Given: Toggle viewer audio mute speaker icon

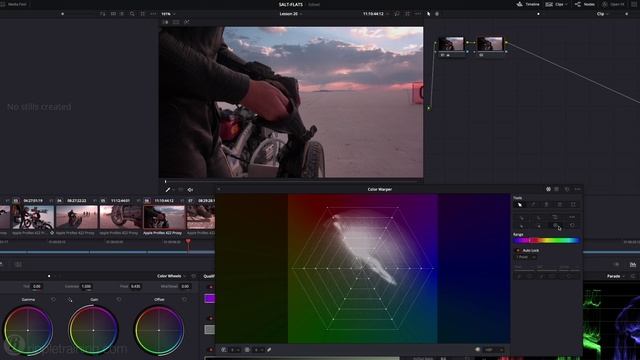Looking at the screenshot, I should pyautogui.click(x=190, y=190).
